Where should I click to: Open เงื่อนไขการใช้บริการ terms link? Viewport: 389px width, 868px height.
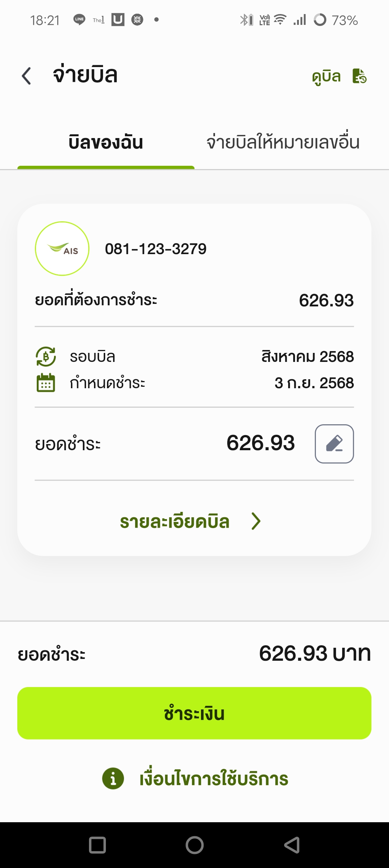[x=214, y=779]
